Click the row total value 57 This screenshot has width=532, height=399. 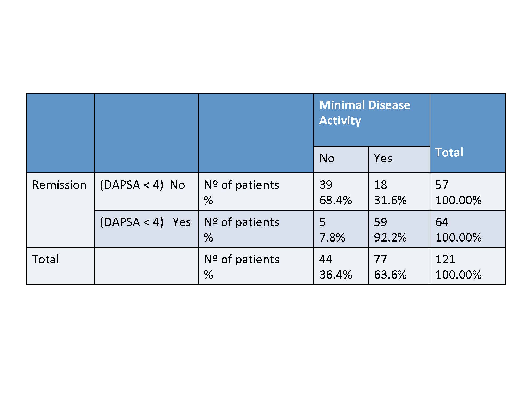[x=442, y=185]
